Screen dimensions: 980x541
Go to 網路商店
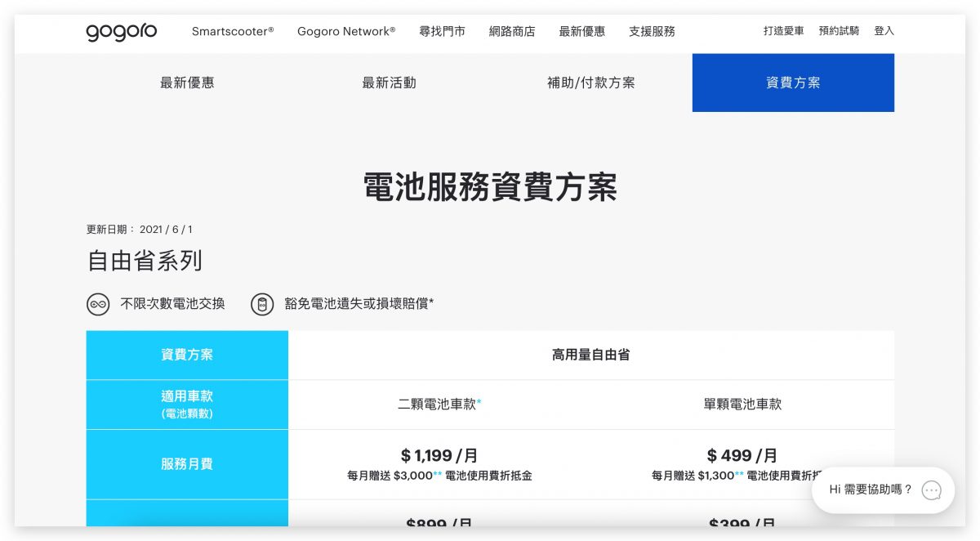click(512, 31)
